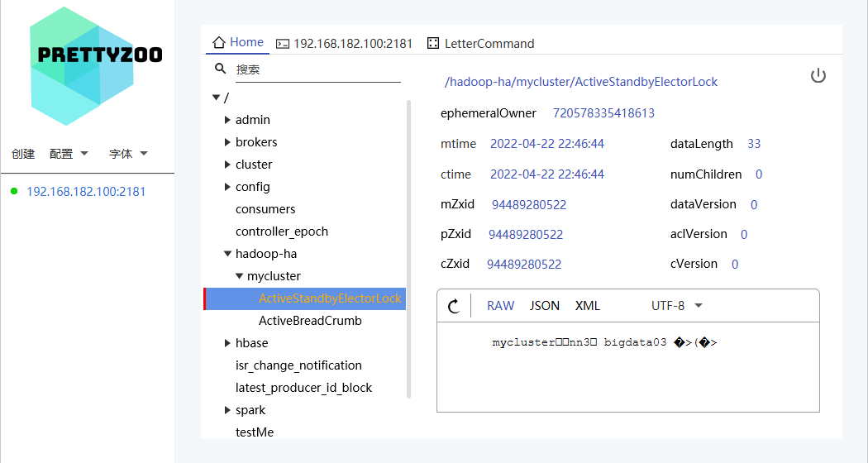Click the mtime value 2022-04-22 22:46:44
Image resolution: width=868 pixels, height=463 pixels.
[x=547, y=143]
